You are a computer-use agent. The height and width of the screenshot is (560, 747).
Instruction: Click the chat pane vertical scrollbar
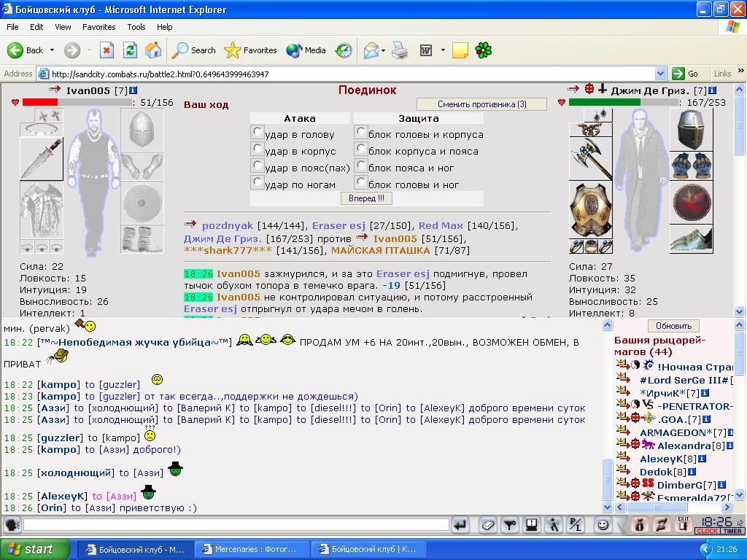click(608, 418)
